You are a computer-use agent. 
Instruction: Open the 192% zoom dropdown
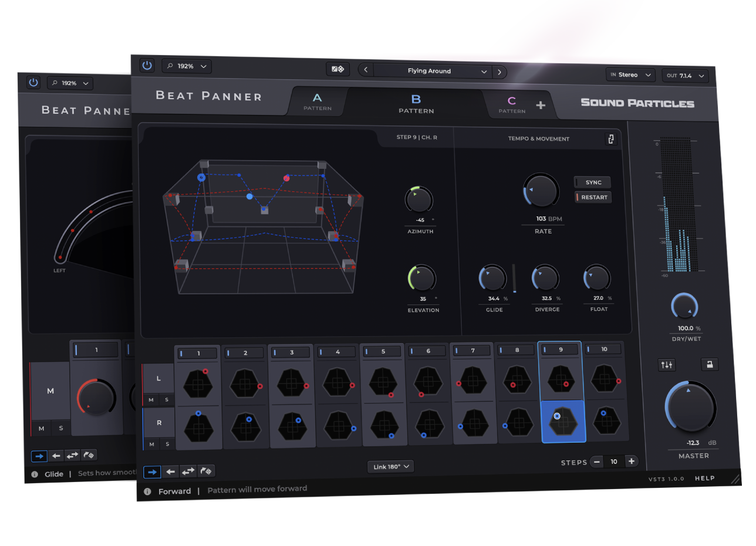tap(187, 66)
